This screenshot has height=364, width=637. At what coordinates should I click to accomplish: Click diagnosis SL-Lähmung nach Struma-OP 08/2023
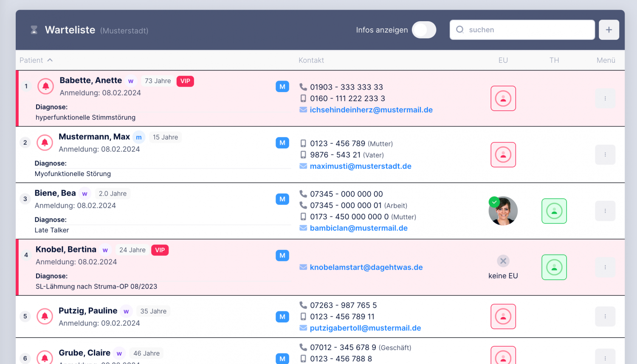(x=96, y=286)
